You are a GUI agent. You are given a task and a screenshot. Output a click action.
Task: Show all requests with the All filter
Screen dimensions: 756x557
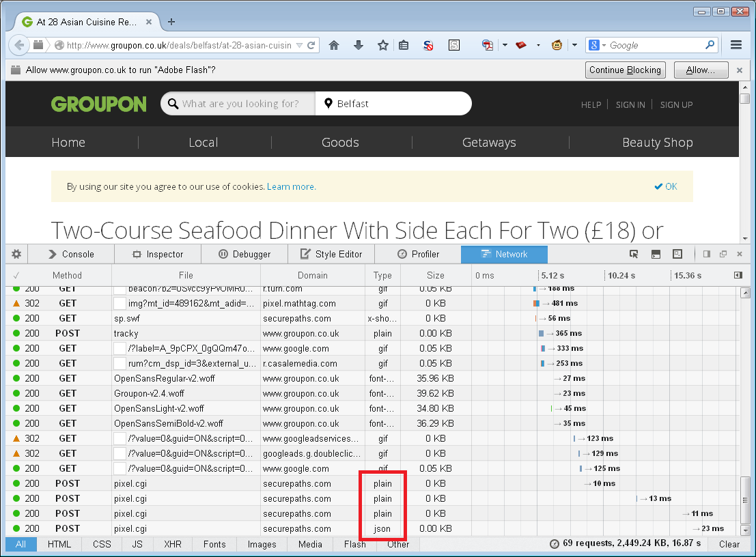(x=20, y=544)
